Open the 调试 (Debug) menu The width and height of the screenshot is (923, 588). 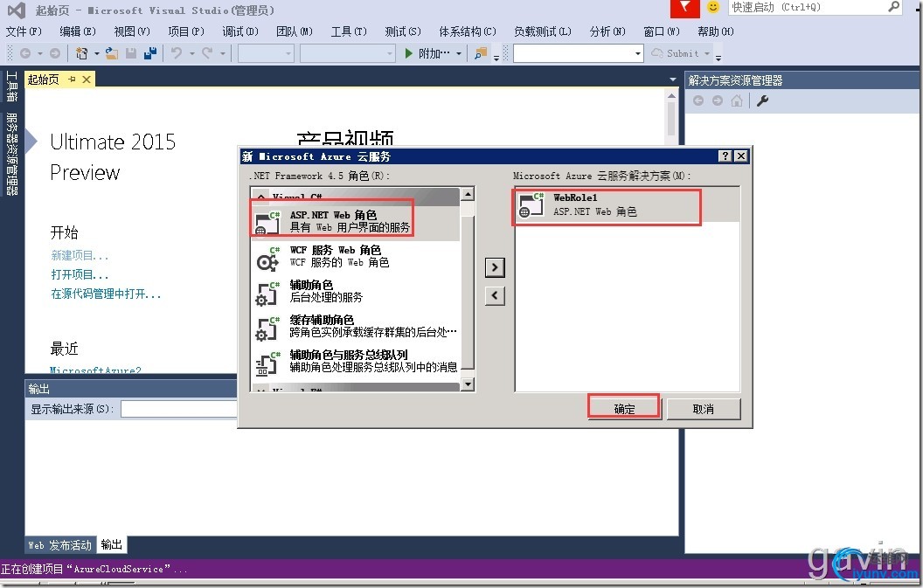coord(240,31)
